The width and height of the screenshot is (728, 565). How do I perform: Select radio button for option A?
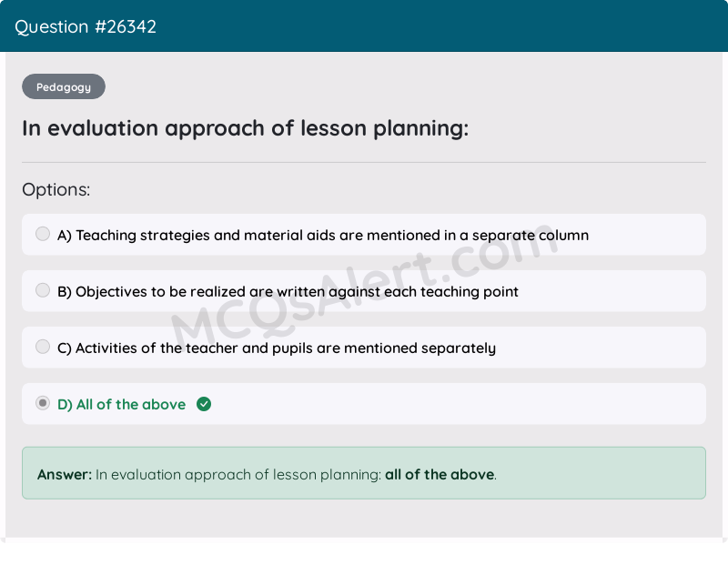[43, 234]
